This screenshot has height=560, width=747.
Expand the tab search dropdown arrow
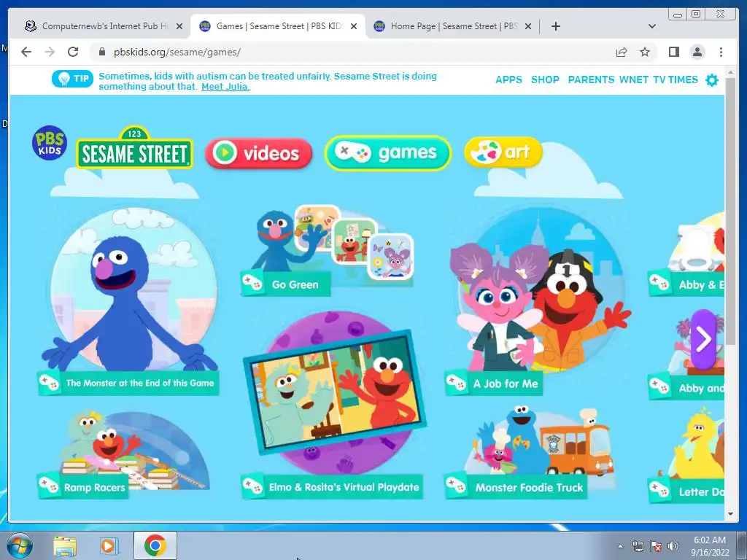[652, 26]
